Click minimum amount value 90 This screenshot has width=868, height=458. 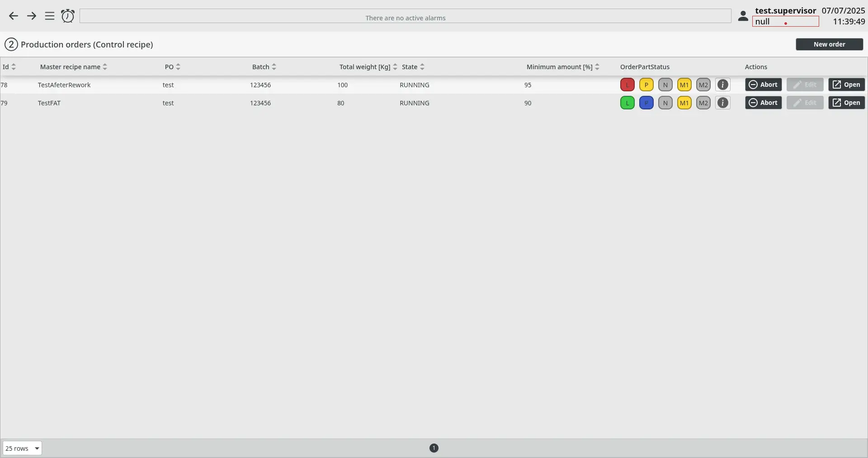pyautogui.click(x=528, y=103)
